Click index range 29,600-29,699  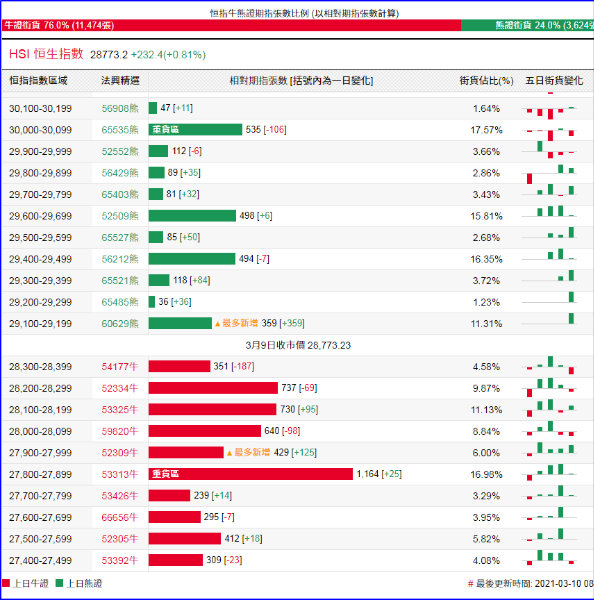pyautogui.click(x=40, y=216)
